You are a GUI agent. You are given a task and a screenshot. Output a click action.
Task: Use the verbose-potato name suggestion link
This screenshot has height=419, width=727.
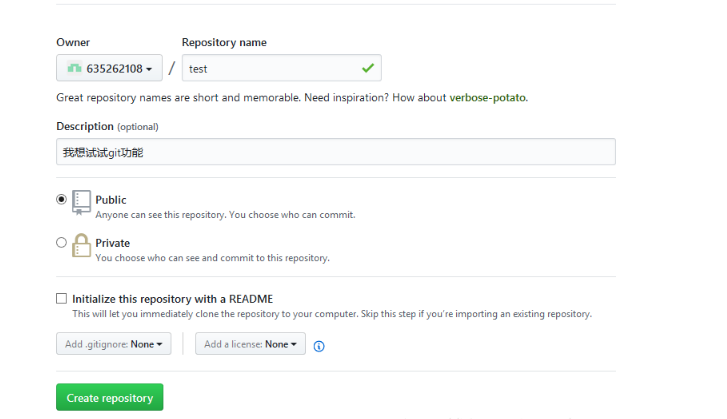pyautogui.click(x=487, y=97)
